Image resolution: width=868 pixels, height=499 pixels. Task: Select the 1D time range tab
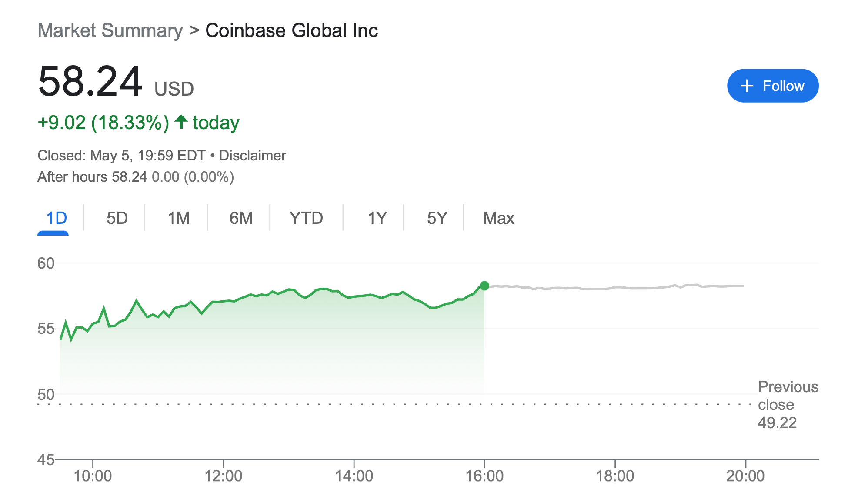coord(57,218)
